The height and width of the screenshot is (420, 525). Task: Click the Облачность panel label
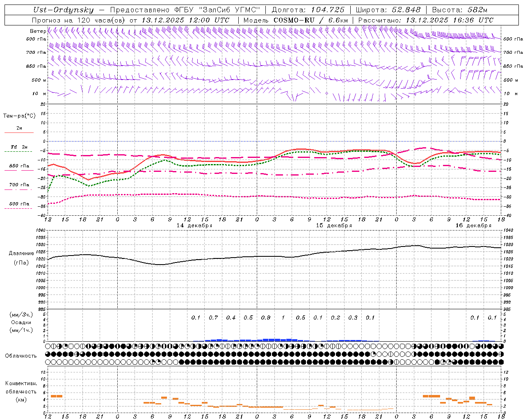pos(21,356)
